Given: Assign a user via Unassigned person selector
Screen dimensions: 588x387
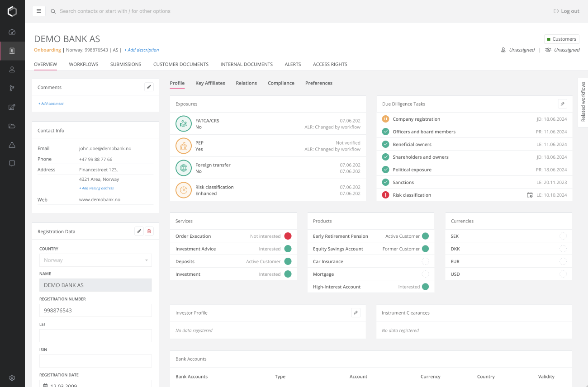Looking at the screenshot, I should [518, 50].
